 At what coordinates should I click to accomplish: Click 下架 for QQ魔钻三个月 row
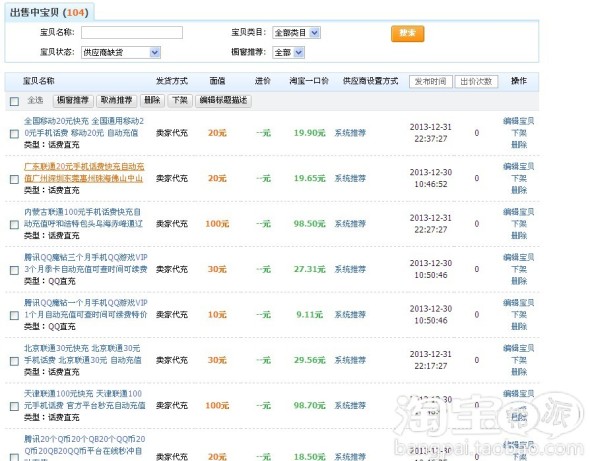click(519, 269)
